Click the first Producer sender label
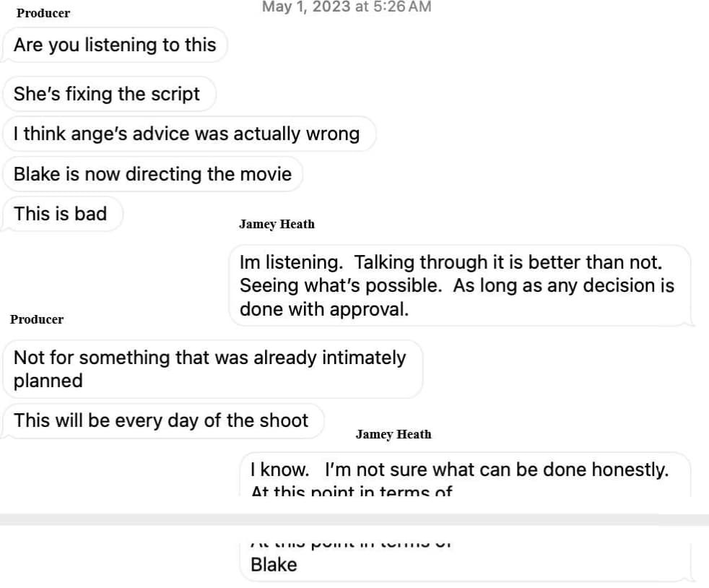Screen dimensions: 709x588 pos(43,14)
